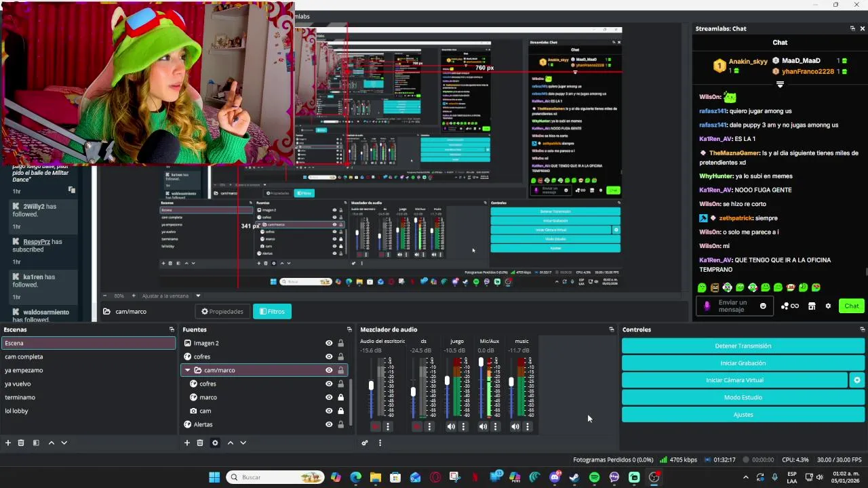The image size is (868, 488).
Task: Click Iniciar Grabación button
Action: pyautogui.click(x=743, y=363)
